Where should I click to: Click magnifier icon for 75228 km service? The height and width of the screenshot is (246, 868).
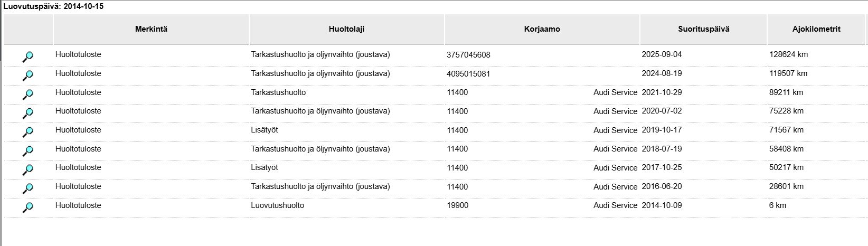tap(28, 113)
